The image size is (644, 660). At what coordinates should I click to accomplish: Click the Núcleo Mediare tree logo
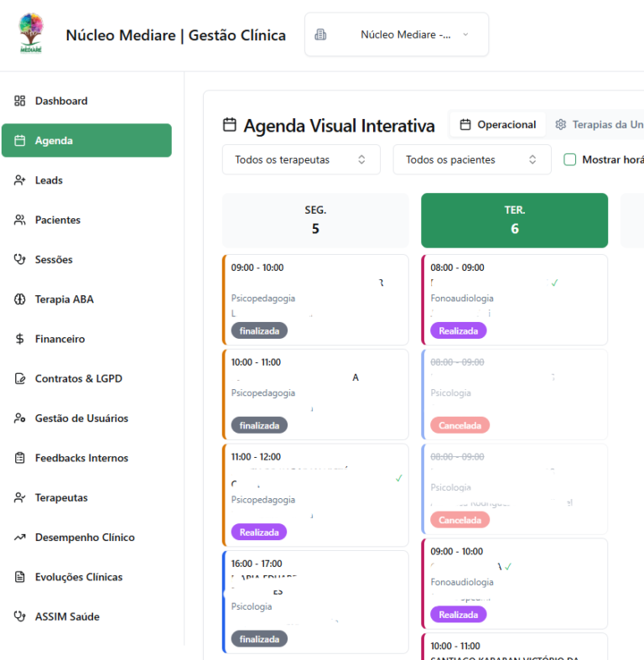32,34
